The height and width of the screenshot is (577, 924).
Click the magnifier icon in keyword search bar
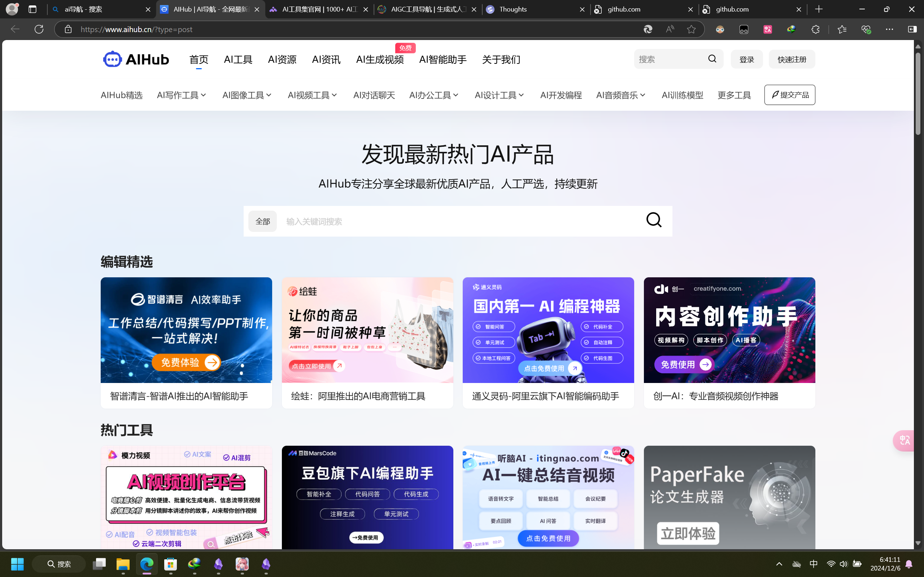coord(654,220)
